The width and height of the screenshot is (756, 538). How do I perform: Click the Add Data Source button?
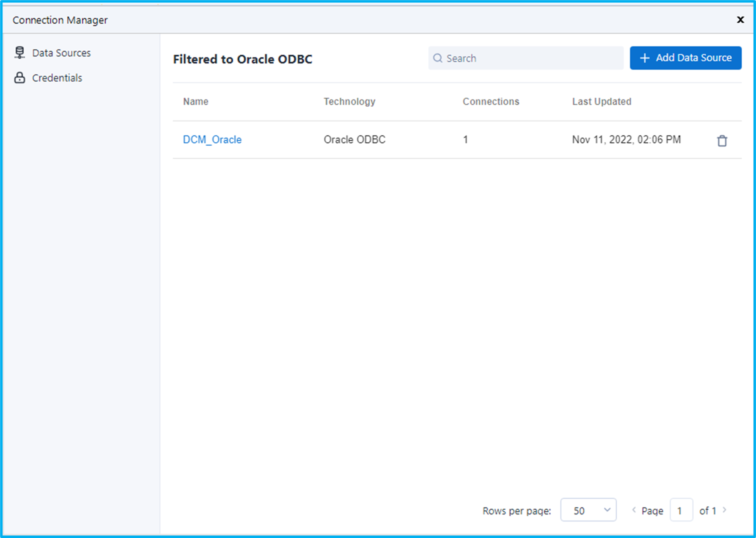[x=685, y=58]
